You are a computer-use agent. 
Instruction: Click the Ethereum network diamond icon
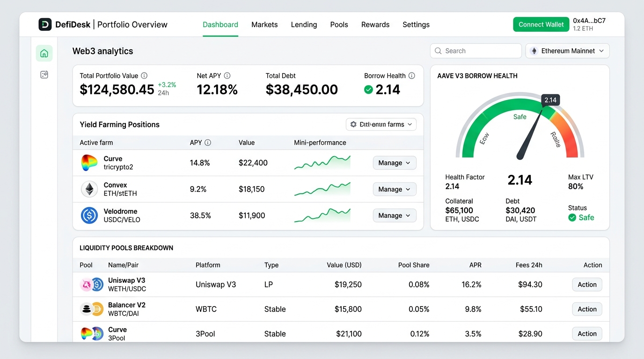tap(534, 51)
